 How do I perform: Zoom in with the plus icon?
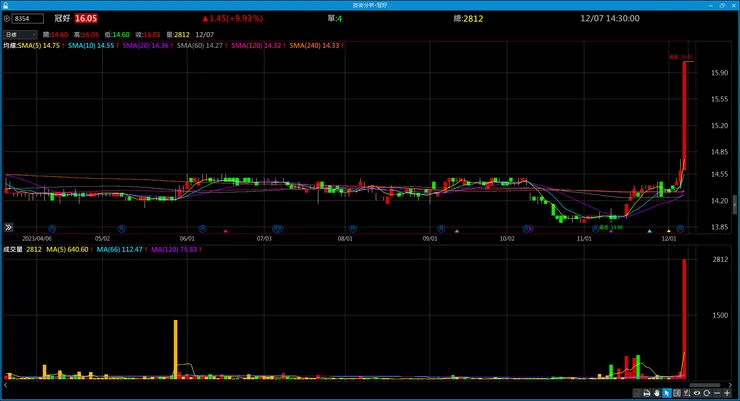click(727, 393)
